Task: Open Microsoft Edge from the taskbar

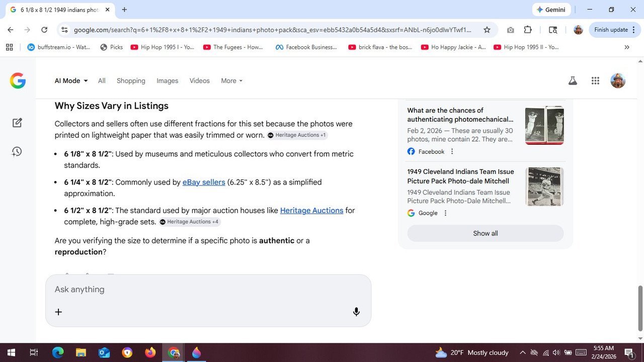Action: (x=58, y=352)
